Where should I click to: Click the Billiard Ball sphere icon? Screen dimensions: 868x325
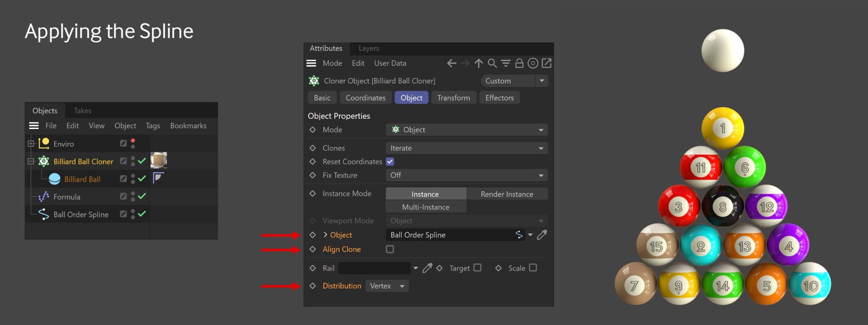[55, 179]
